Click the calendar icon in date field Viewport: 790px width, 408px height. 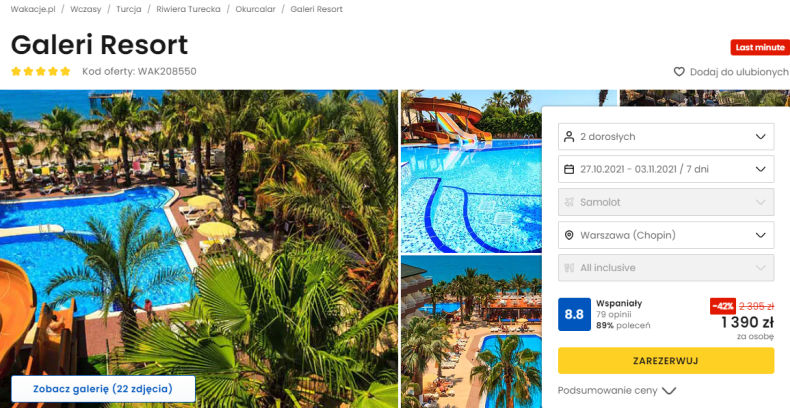coord(569,169)
